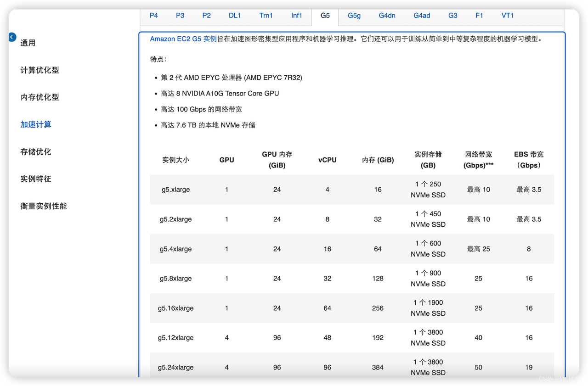The width and height of the screenshot is (588, 386).
Task: Click the 1 个 900 NVMe SSD cell
Action: (428, 278)
